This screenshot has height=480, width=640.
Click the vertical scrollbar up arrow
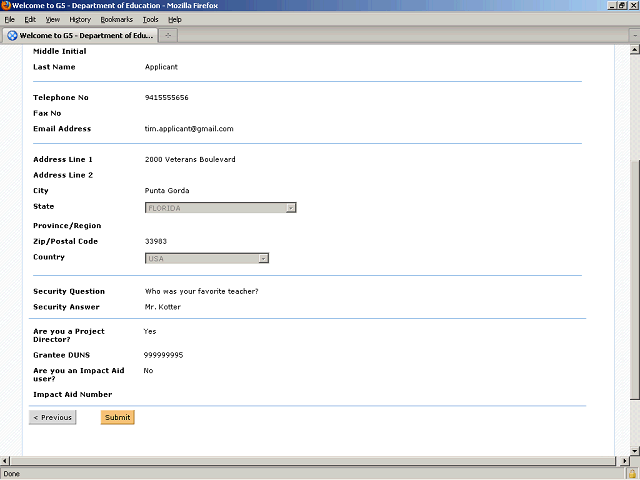point(634,50)
